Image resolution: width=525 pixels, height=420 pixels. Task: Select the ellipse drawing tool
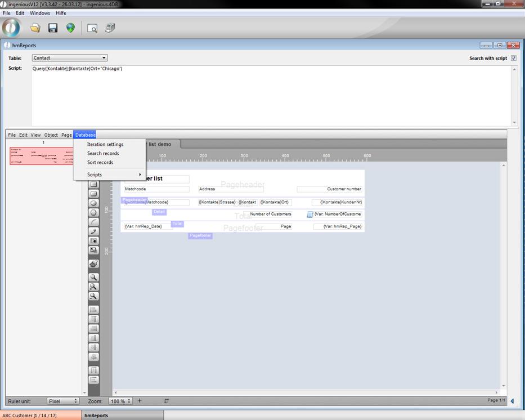(94, 203)
